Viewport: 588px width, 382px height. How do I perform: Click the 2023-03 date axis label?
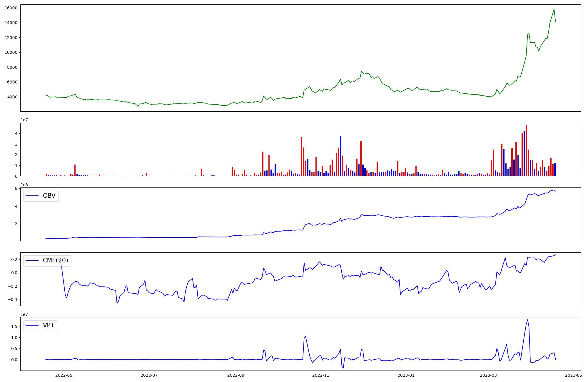coord(488,375)
